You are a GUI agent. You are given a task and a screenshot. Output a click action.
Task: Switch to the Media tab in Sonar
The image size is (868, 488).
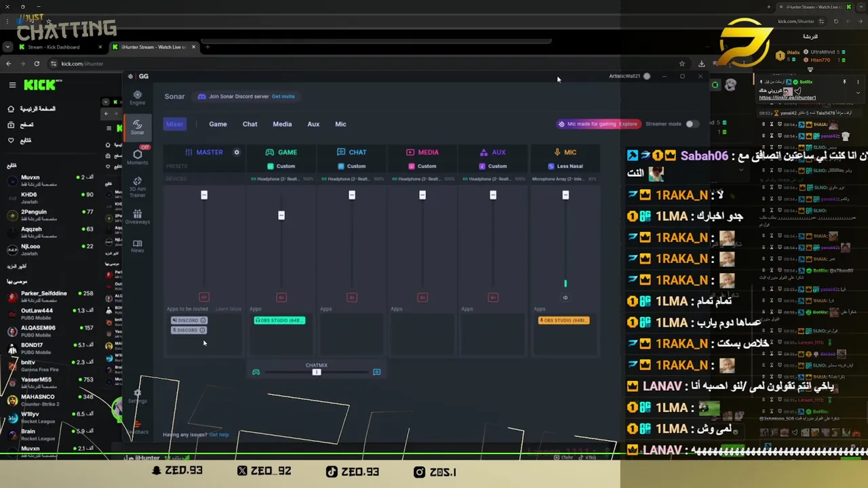click(x=282, y=124)
